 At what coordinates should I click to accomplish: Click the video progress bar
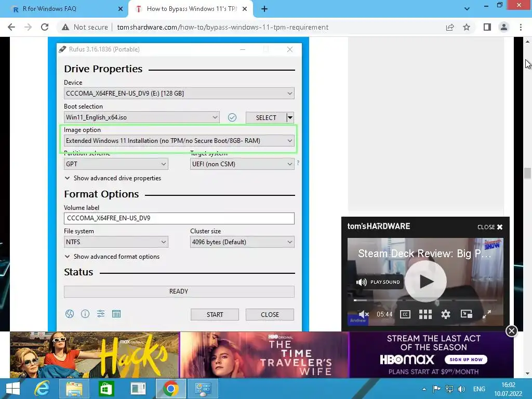tap(425, 300)
